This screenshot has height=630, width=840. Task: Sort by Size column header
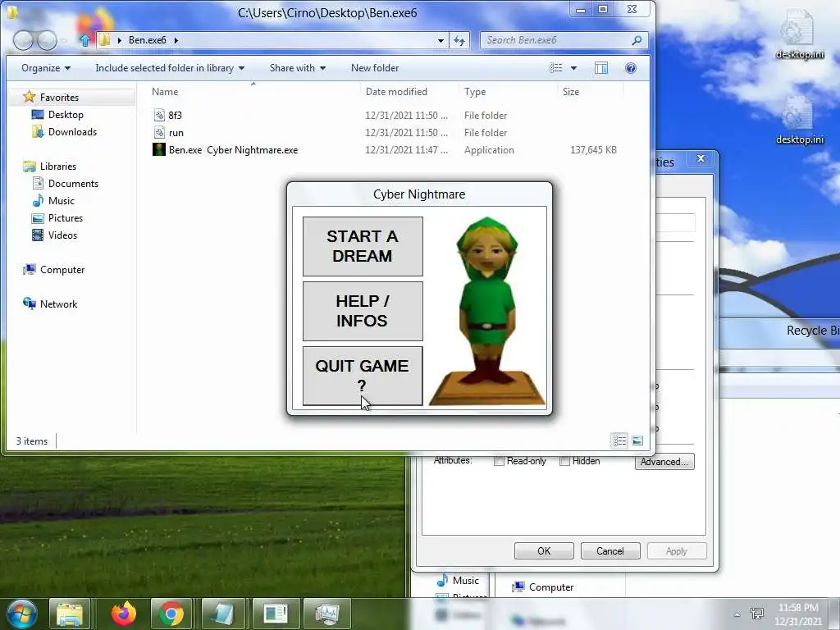(x=571, y=92)
